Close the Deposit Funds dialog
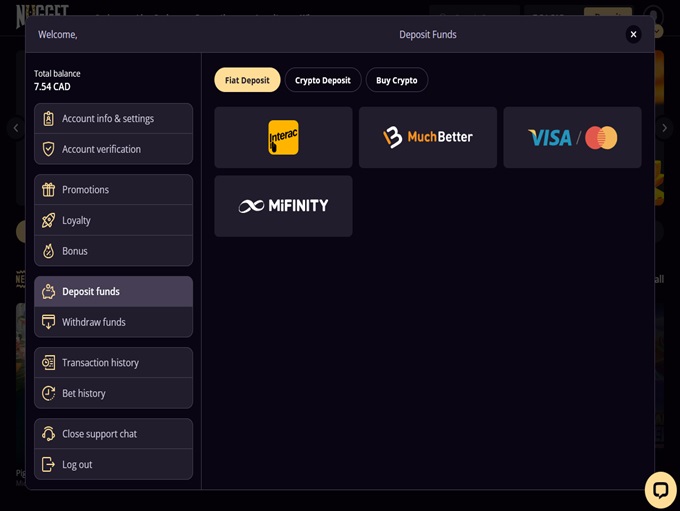This screenshot has width=680, height=511. click(x=633, y=34)
